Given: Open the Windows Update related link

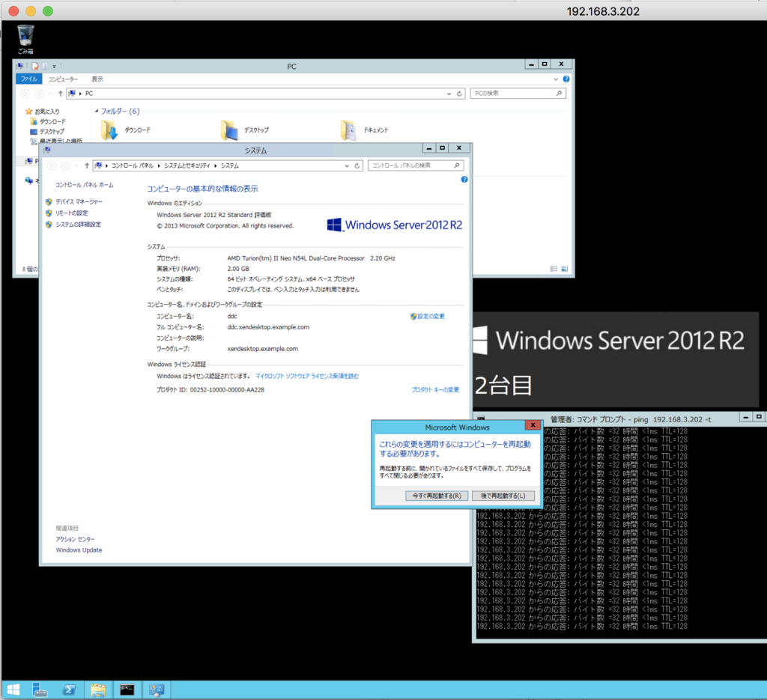Looking at the screenshot, I should click(79, 550).
